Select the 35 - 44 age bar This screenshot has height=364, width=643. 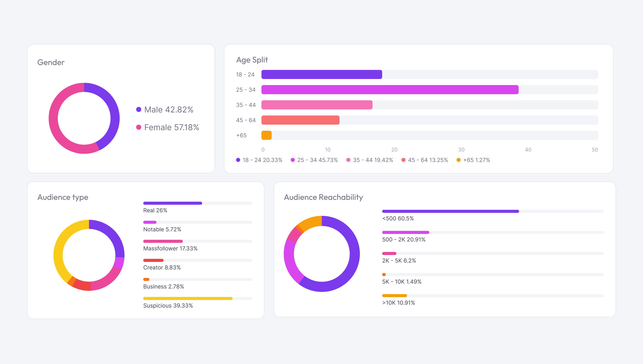317,105
